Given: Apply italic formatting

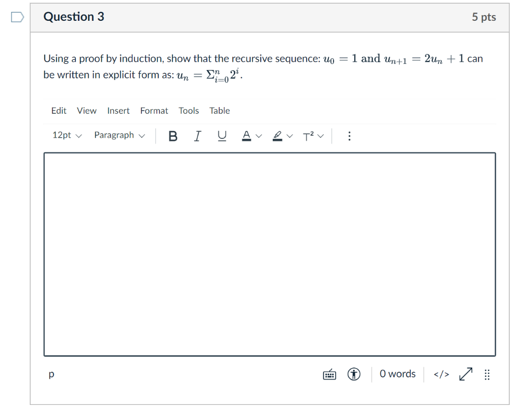Looking at the screenshot, I should pos(197,136).
